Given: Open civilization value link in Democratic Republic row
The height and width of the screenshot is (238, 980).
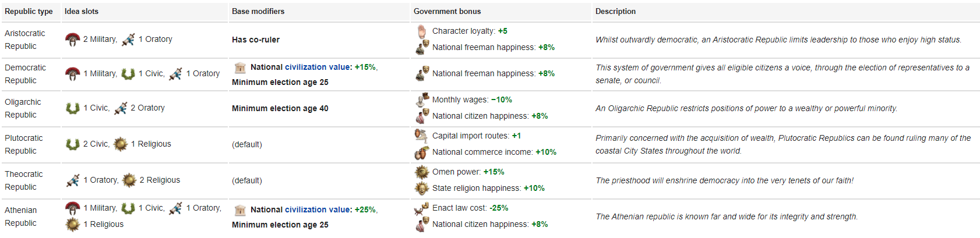Looking at the screenshot, I should tap(318, 68).
